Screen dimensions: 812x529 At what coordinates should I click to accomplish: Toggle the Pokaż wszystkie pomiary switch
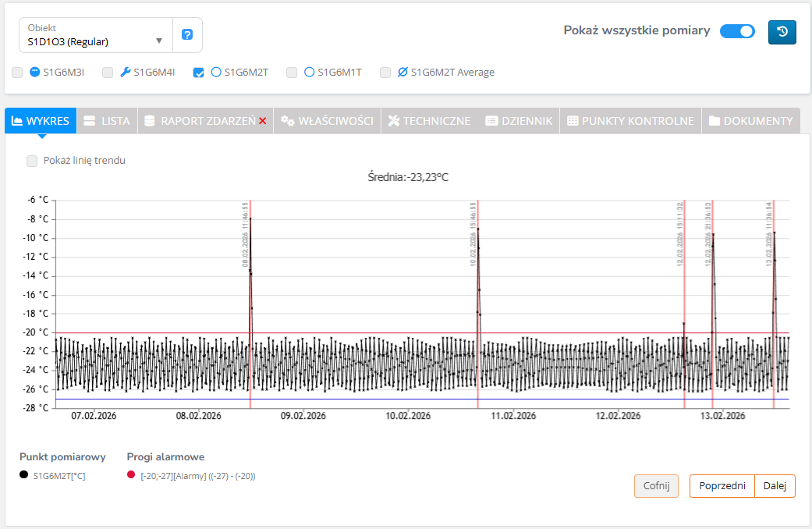pyautogui.click(x=737, y=31)
